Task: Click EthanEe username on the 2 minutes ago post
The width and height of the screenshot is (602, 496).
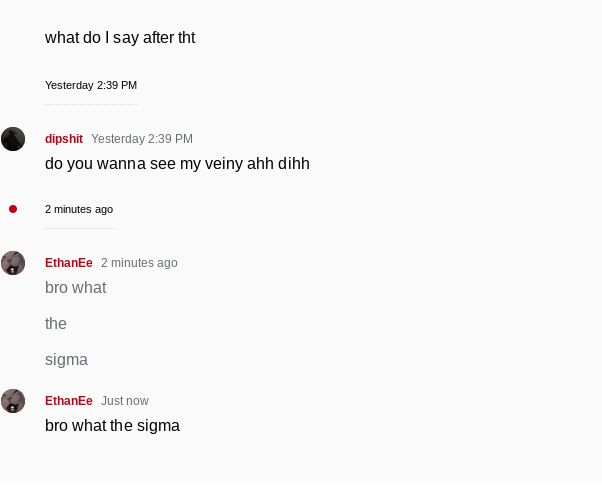Action: pyautogui.click(x=69, y=263)
